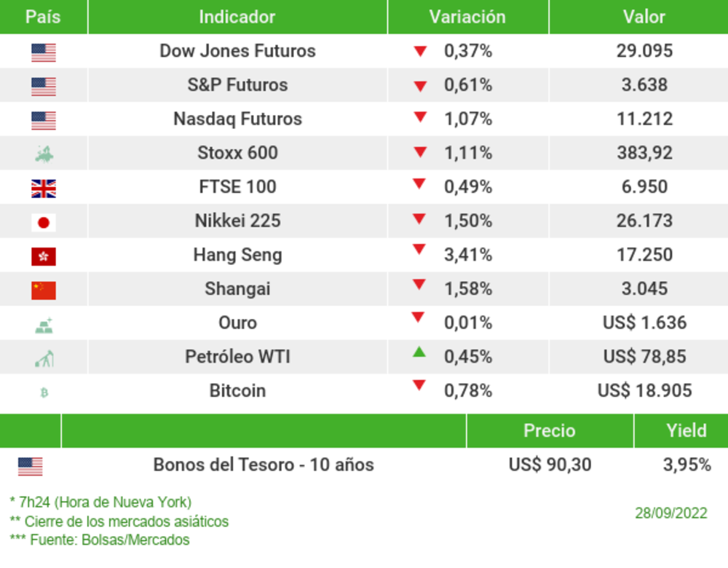This screenshot has width=728, height=568.
Task: Select the Hong Kong flag beside Hang Seng
Action: [x=44, y=256]
